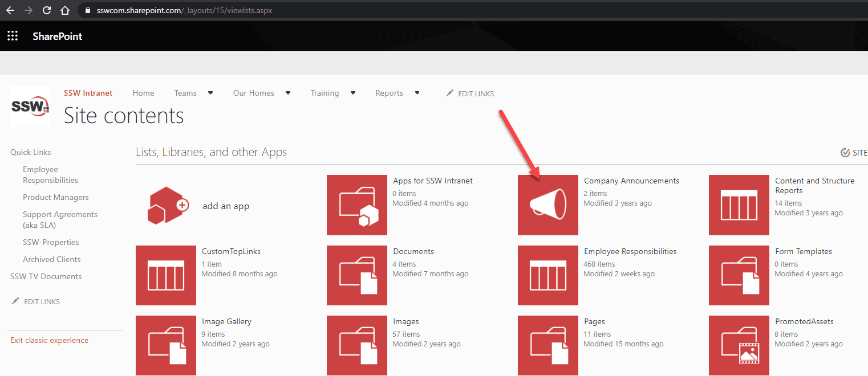Viewport: 868px width, 376px height.
Task: Click the CustomTopLinks list tile icon
Action: click(165, 275)
